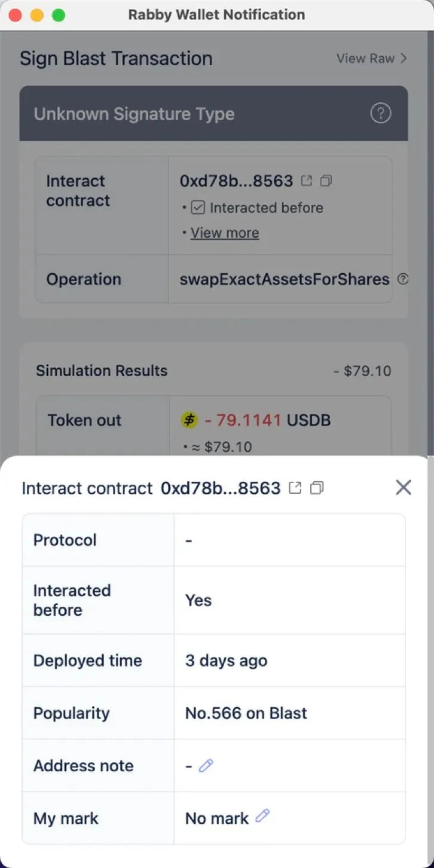This screenshot has height=868, width=434.
Task: Click the View more link
Action: 225,233
